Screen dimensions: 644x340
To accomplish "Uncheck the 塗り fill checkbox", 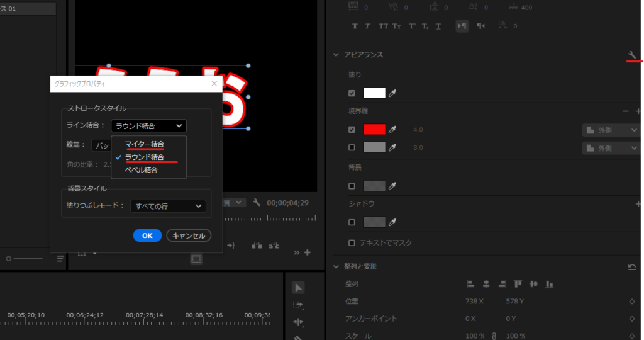I will pos(352,93).
